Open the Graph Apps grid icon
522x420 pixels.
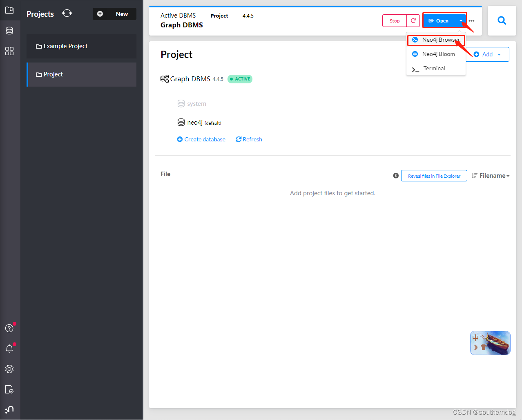[9, 51]
